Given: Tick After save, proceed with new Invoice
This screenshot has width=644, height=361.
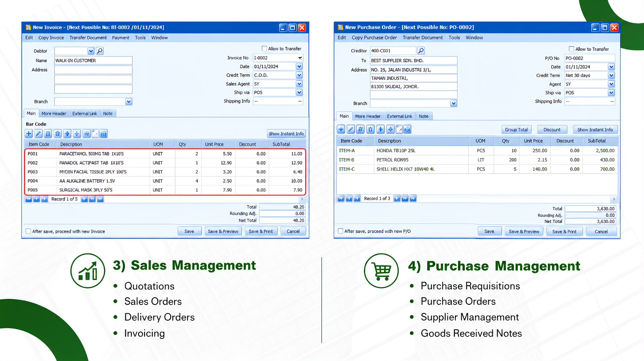Looking at the screenshot, I should [28, 231].
